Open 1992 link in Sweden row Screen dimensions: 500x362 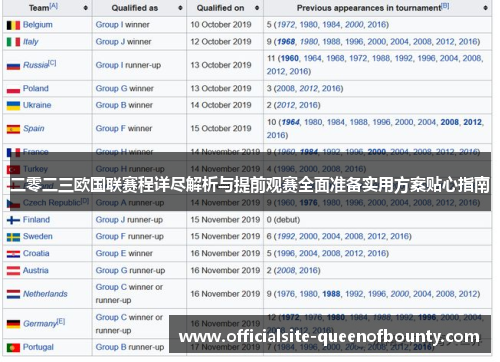286,236
